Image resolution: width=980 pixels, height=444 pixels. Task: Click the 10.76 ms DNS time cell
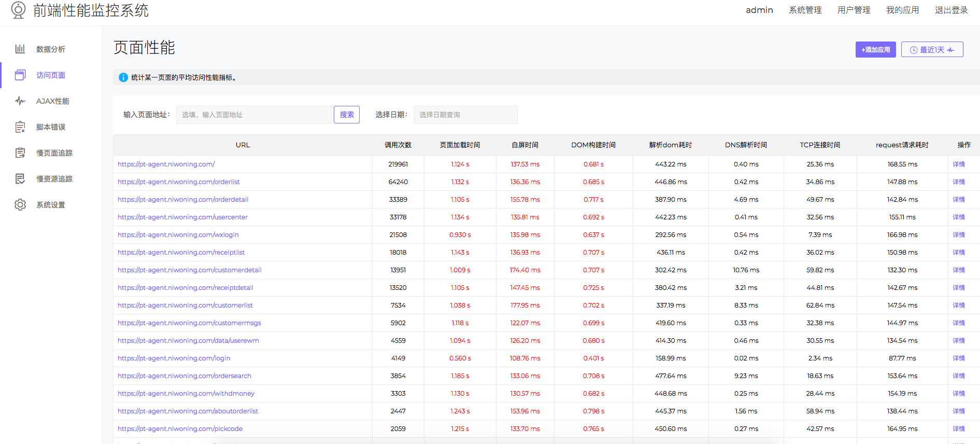(x=746, y=270)
